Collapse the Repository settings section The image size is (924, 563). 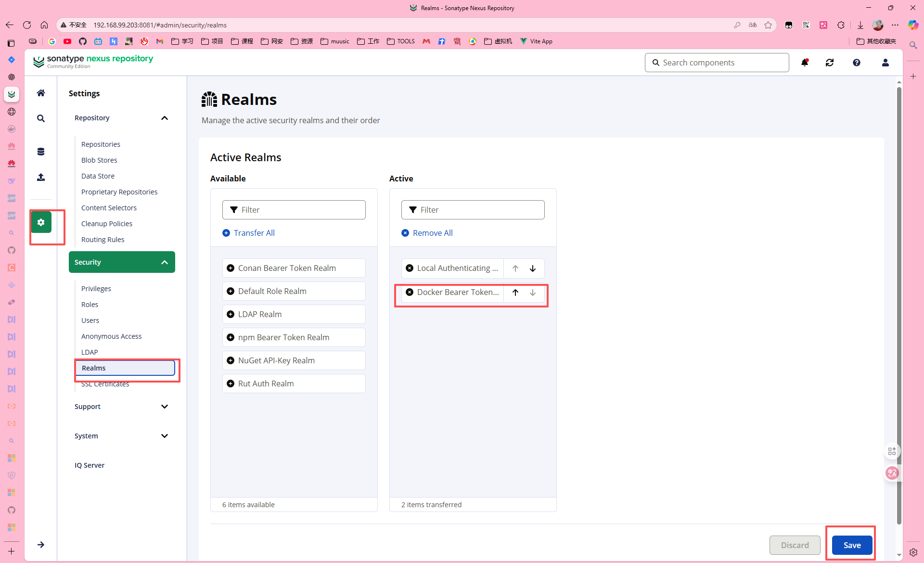click(165, 118)
